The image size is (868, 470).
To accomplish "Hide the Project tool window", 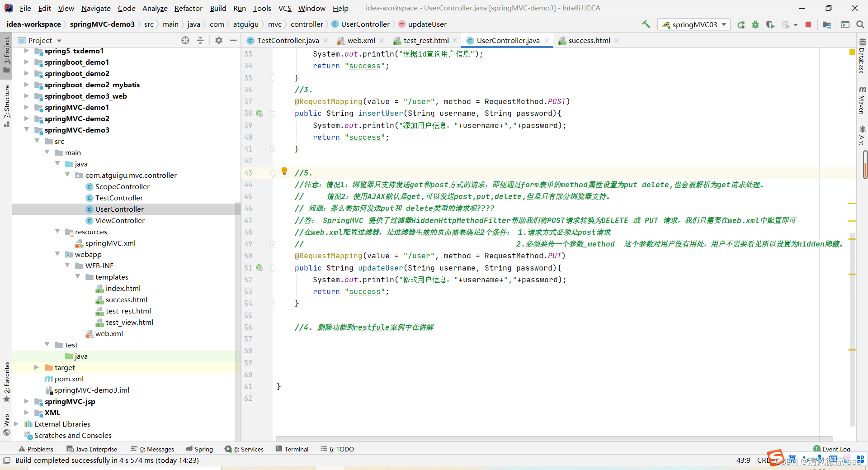I will pos(233,40).
